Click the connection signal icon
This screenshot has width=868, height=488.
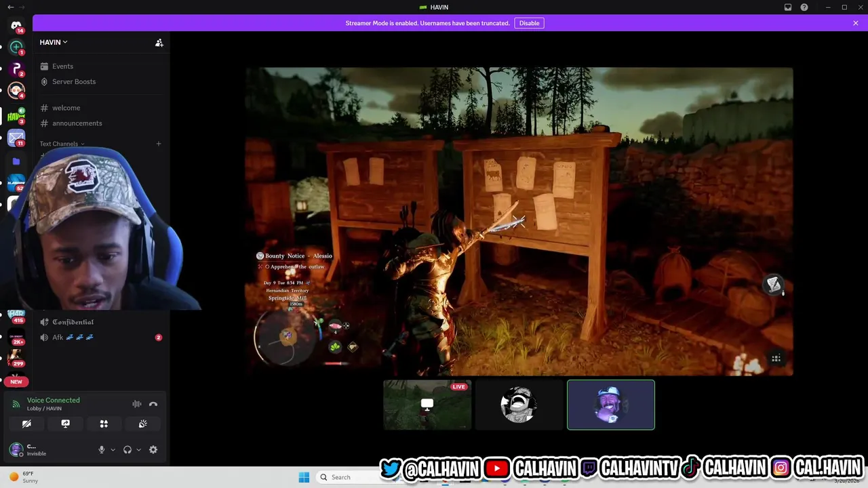[16, 404]
